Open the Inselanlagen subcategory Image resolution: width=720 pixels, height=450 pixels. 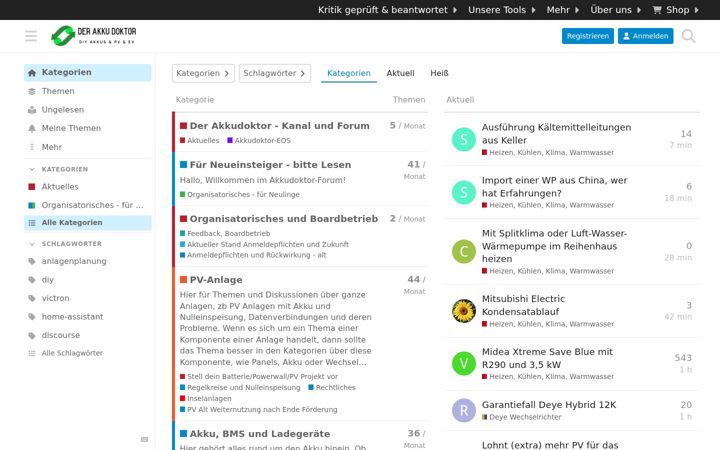(x=206, y=399)
